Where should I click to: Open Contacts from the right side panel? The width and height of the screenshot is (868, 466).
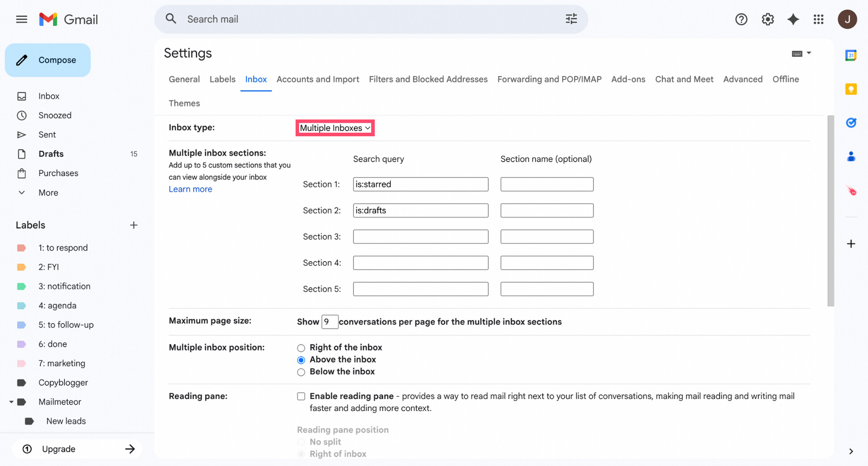pos(851,156)
